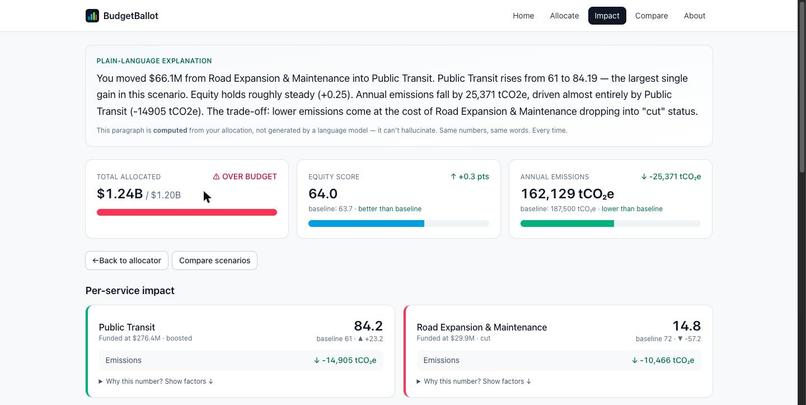This screenshot has height=405, width=806.
Task: Click the Public Transit up-triangle delta icon
Action: click(x=360, y=339)
